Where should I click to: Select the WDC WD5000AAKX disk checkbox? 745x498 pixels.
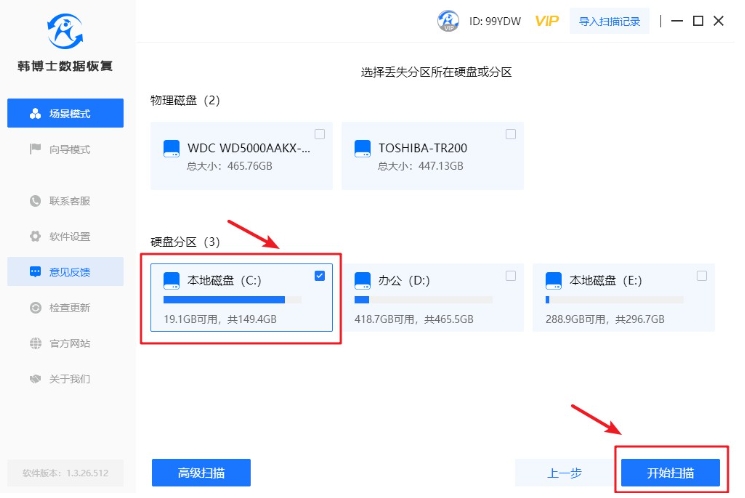click(x=320, y=134)
